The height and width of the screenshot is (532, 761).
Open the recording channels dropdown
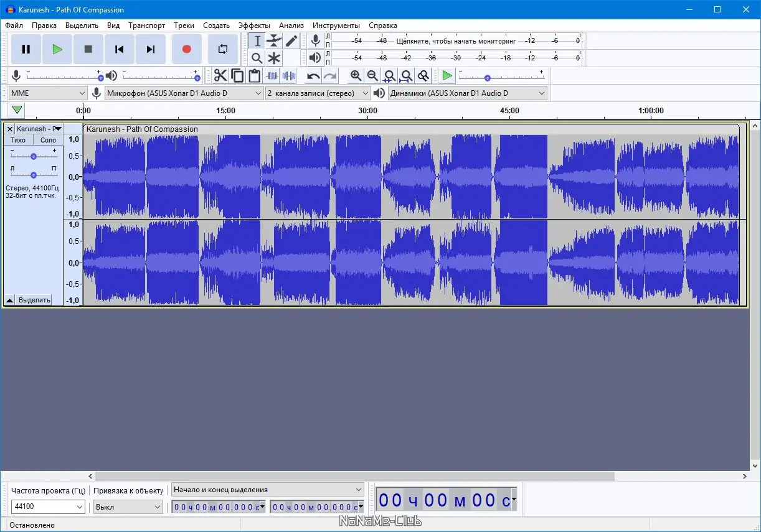[318, 93]
